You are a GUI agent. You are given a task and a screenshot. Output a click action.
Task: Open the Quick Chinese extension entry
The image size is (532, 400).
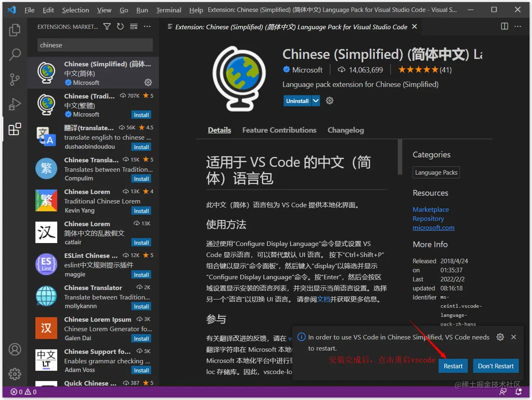coord(93,383)
